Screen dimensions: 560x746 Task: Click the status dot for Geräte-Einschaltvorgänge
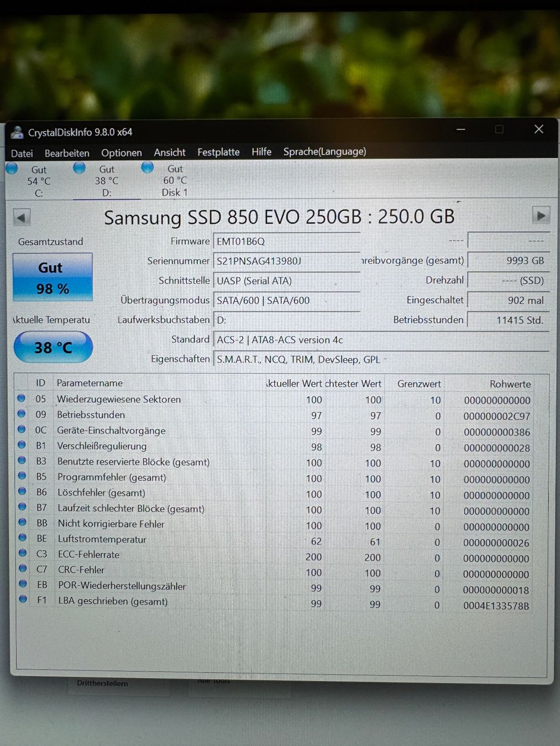coord(22,429)
